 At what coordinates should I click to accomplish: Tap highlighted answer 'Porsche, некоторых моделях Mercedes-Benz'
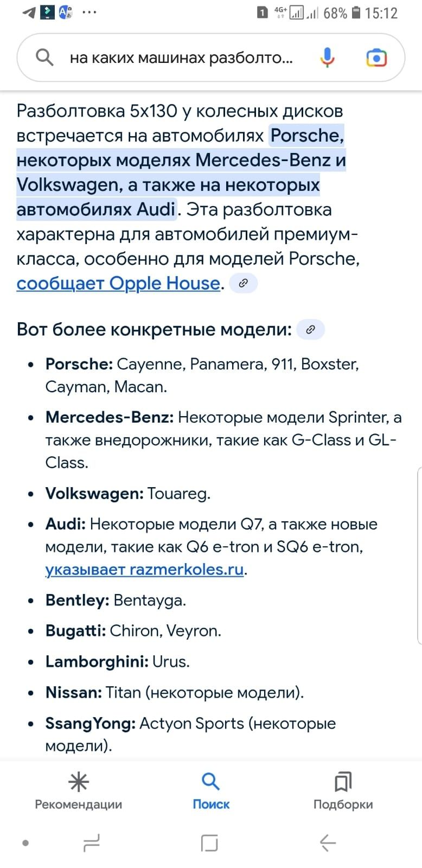pos(181,148)
